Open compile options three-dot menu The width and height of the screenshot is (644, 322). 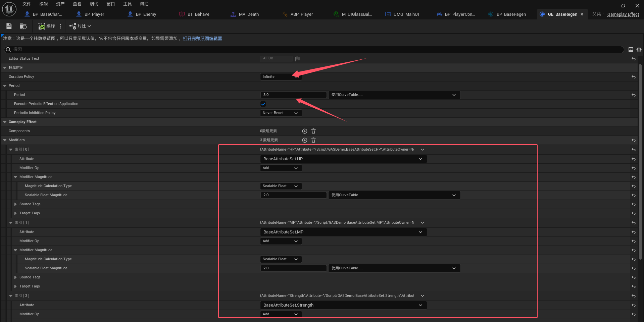(x=60, y=26)
